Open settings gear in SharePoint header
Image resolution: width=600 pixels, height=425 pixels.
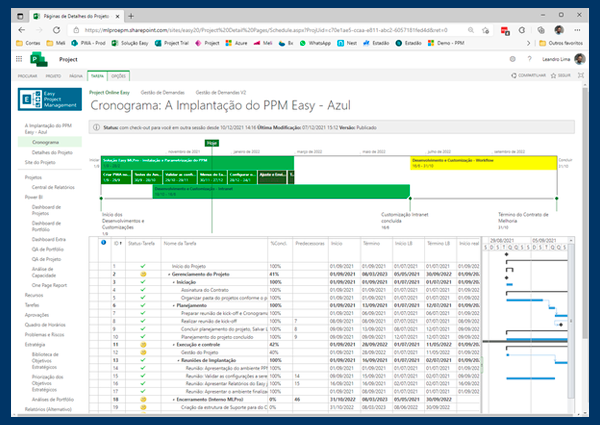pyautogui.click(x=512, y=59)
